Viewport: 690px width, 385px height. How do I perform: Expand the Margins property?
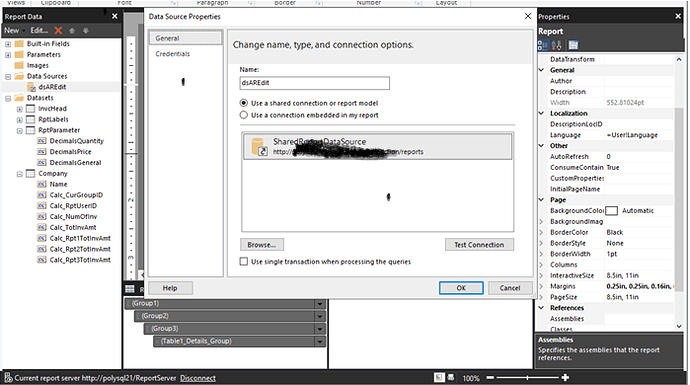click(542, 286)
